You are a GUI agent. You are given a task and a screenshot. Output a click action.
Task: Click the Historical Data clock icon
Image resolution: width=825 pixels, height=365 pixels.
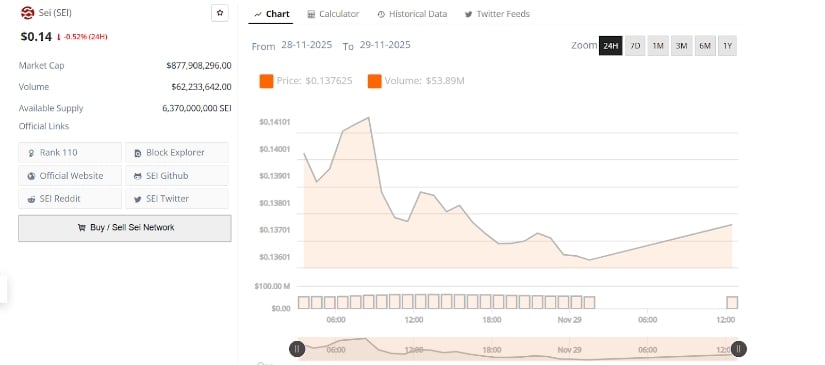(381, 14)
